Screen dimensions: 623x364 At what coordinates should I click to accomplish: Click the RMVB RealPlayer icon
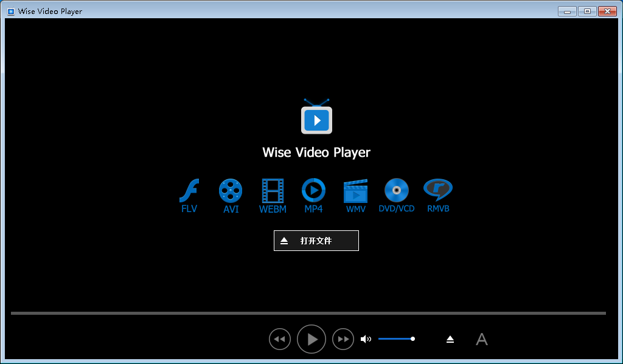(438, 190)
